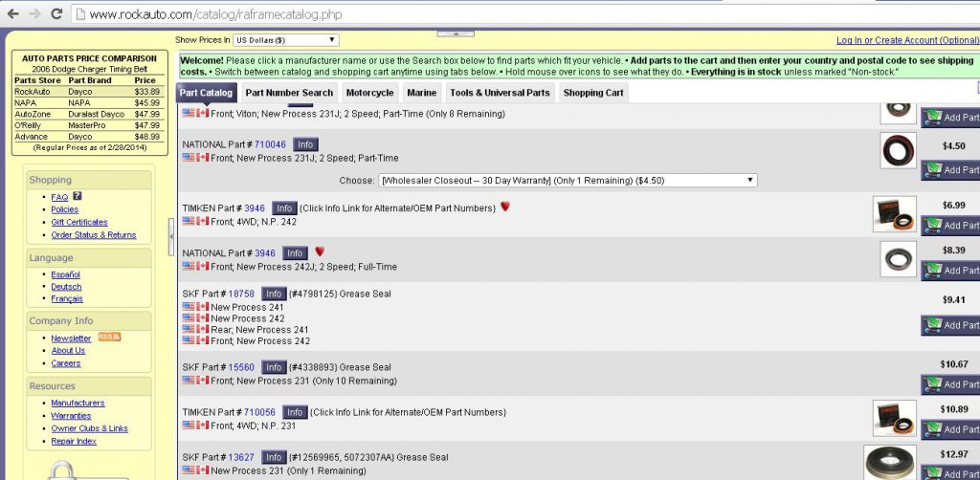Viewport: 980px width, 480px height.
Task: Open Tools & Universal Parts tab
Action: [500, 93]
